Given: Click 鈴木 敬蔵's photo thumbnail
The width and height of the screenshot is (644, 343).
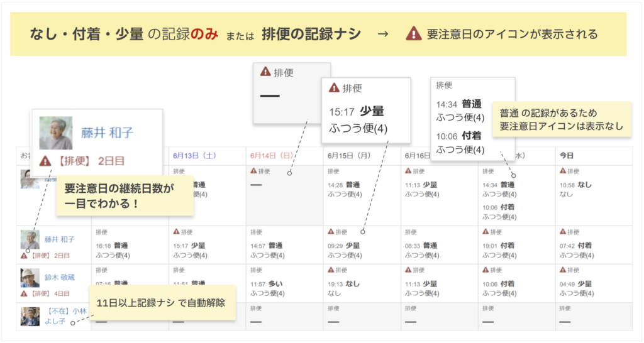Looking at the screenshot, I should pyautogui.click(x=30, y=278).
